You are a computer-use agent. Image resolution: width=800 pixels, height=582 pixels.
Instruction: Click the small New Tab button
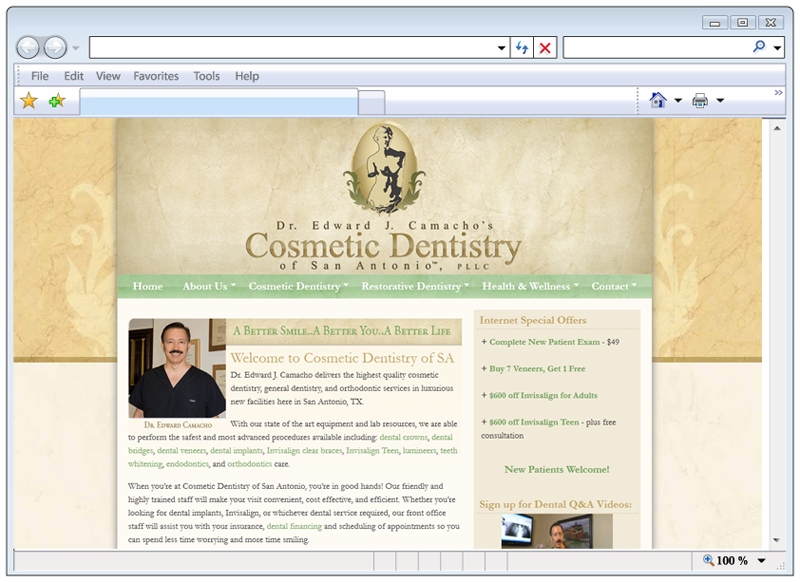[371, 103]
